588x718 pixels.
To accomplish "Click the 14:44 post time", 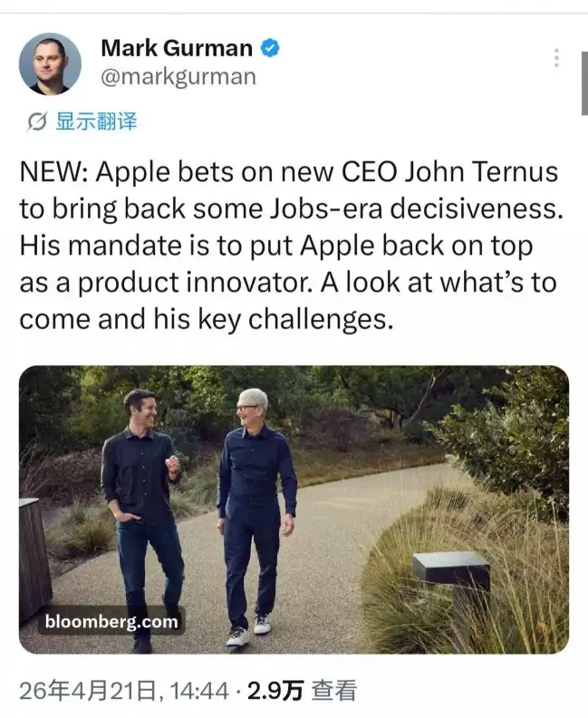I will [199, 691].
